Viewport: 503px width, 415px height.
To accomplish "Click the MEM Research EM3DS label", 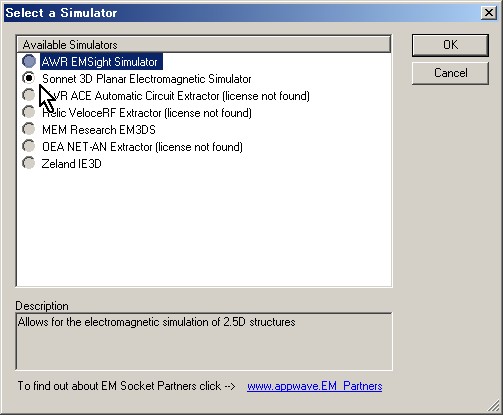I will pyautogui.click(x=99, y=130).
